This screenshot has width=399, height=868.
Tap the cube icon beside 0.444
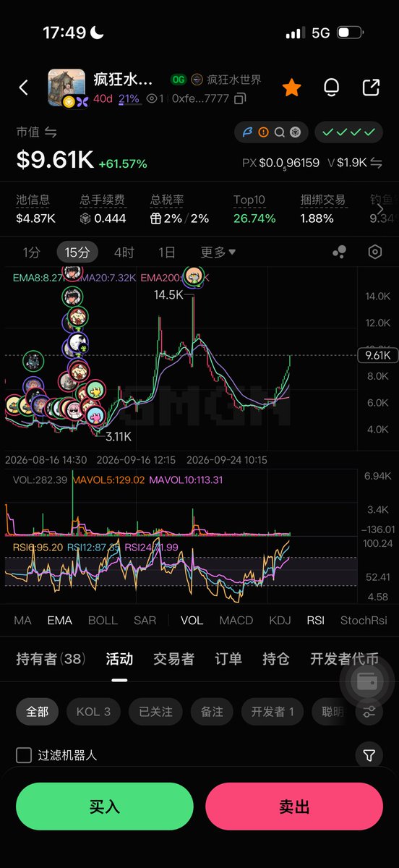click(85, 218)
